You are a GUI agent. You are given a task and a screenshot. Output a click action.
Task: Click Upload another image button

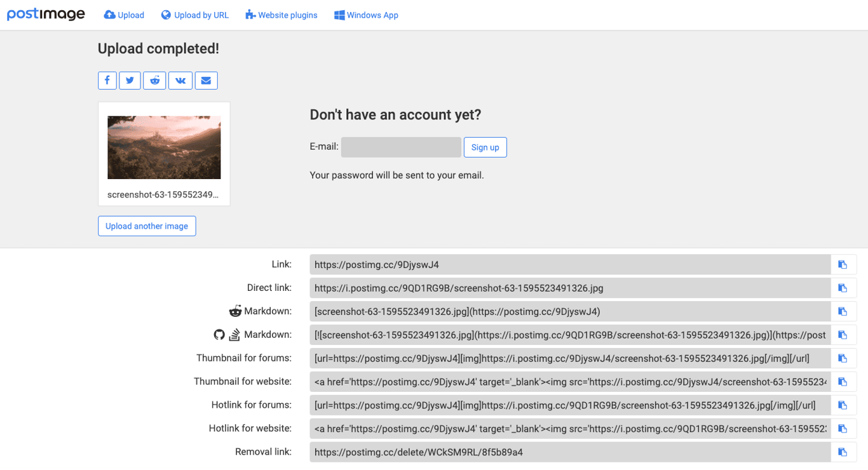coord(147,226)
